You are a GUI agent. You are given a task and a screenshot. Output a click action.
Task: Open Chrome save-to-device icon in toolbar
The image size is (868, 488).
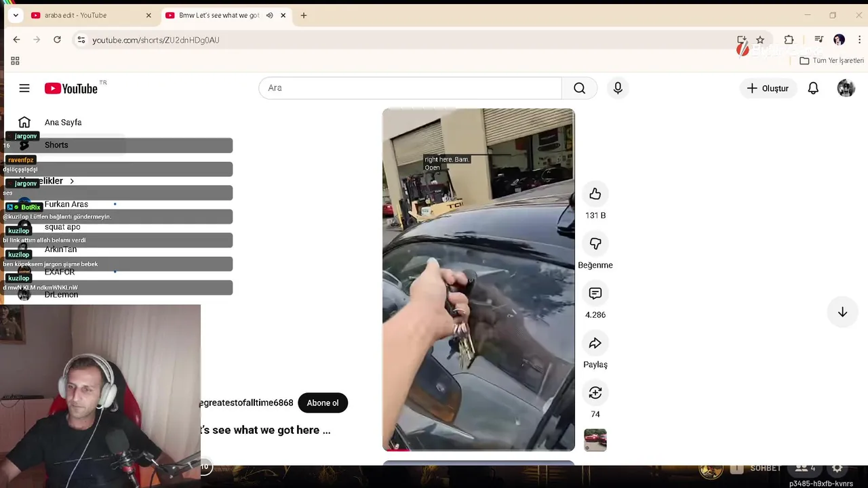coord(741,40)
